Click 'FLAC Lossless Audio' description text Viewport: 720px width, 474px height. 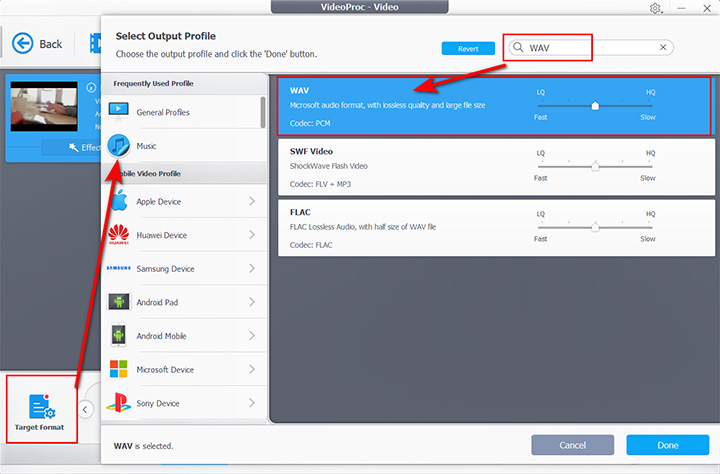(x=363, y=226)
